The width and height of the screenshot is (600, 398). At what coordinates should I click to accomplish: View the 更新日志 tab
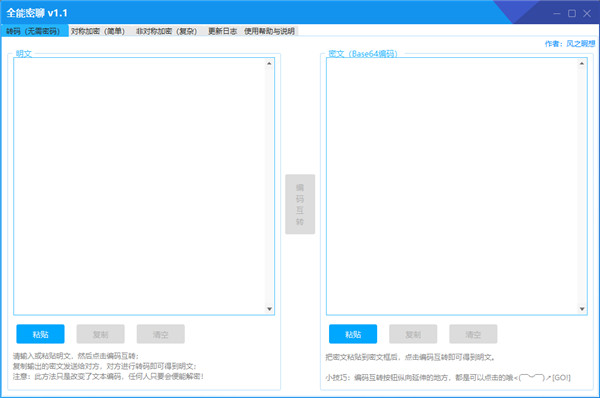coord(222,31)
